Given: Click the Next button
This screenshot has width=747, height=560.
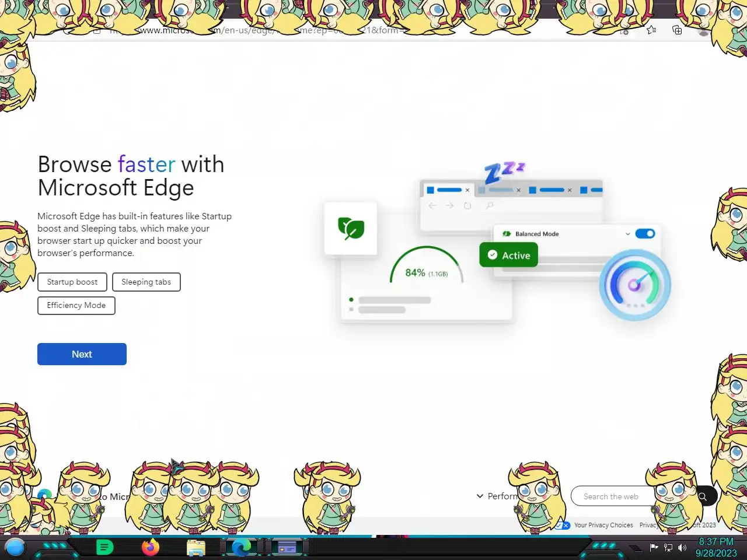Looking at the screenshot, I should coord(82,354).
